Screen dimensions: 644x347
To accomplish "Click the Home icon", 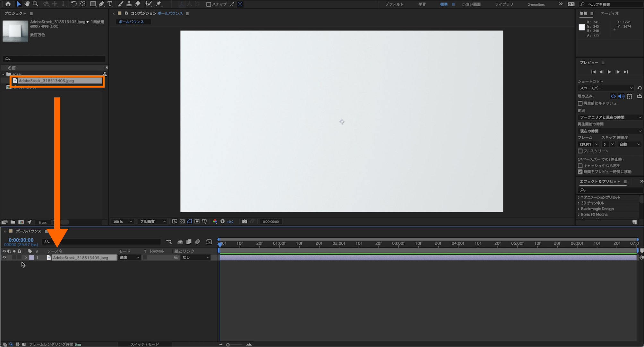I will point(8,4).
